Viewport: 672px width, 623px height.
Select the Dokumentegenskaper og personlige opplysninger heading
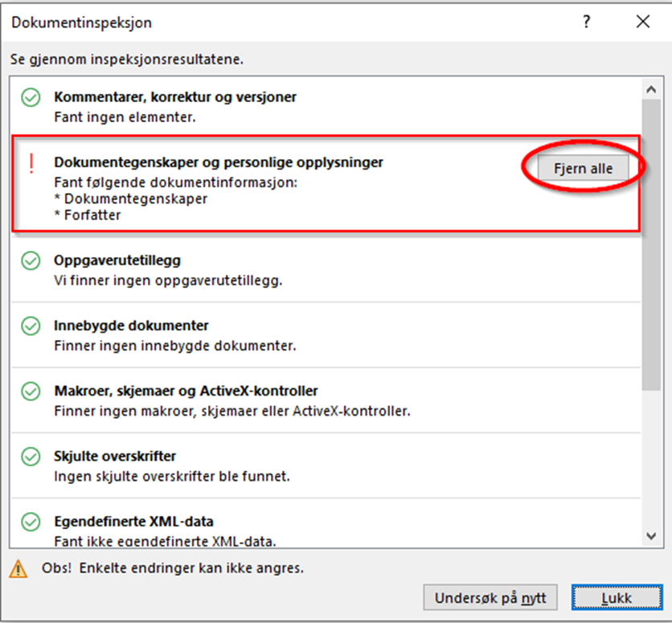point(218,162)
